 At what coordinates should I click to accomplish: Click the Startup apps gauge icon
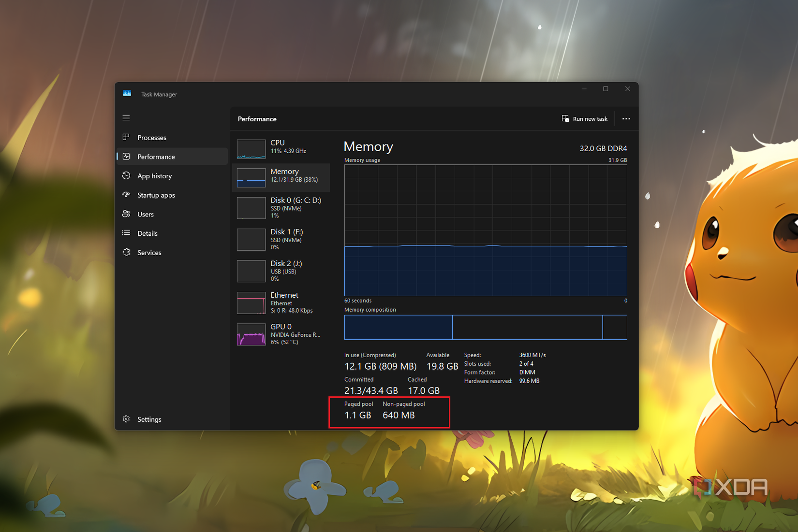(126, 195)
